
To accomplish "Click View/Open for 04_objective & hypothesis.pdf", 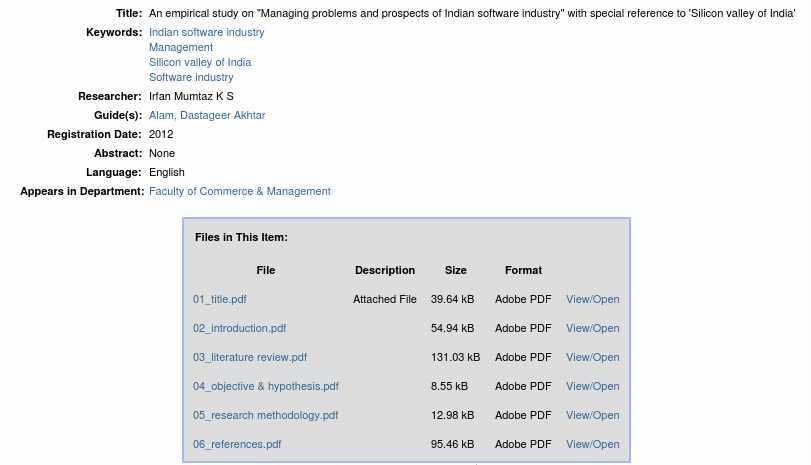I will tap(592, 386).
